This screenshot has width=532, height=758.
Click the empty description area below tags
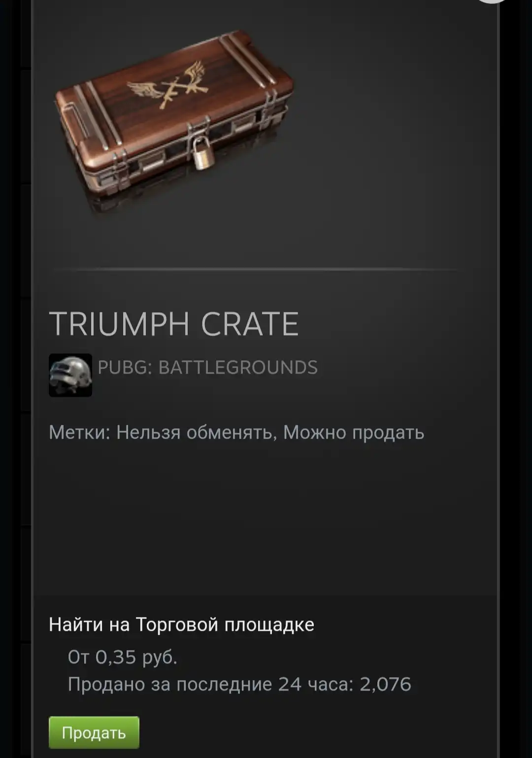click(266, 517)
